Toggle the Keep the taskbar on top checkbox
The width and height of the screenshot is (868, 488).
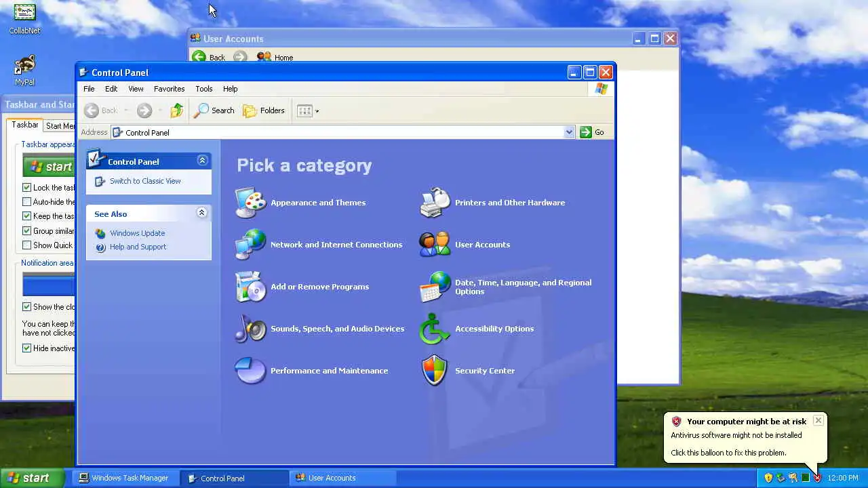point(27,216)
